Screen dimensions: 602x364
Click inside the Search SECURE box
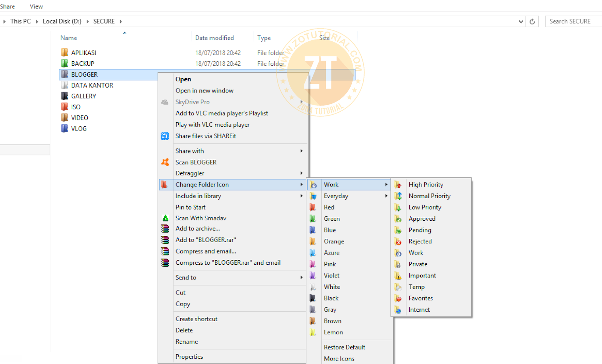(x=572, y=21)
